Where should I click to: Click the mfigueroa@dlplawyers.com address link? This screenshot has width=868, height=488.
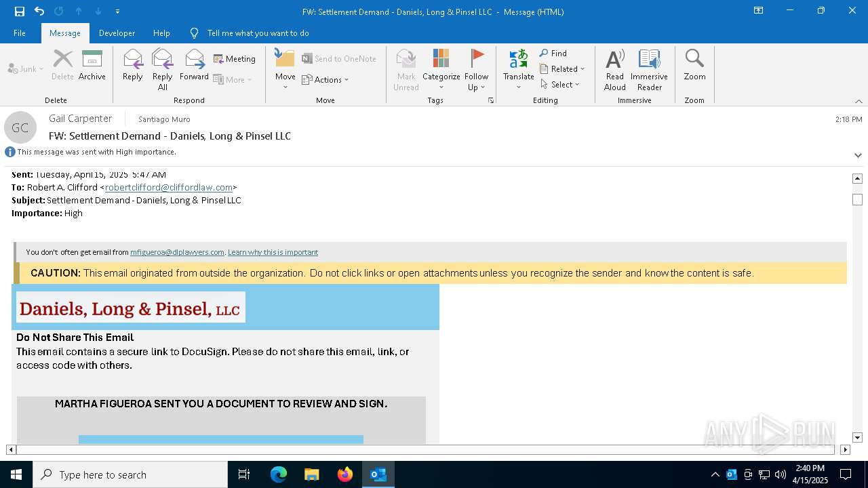click(177, 252)
